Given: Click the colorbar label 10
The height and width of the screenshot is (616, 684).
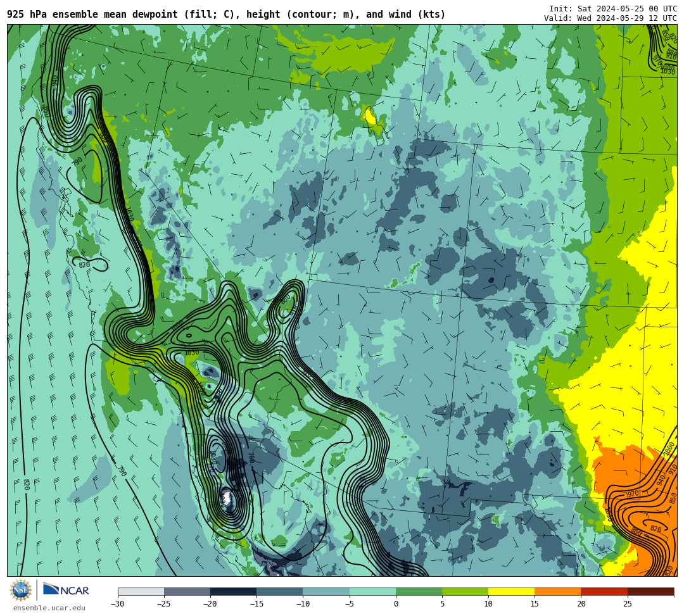Looking at the screenshot, I should [488, 604].
